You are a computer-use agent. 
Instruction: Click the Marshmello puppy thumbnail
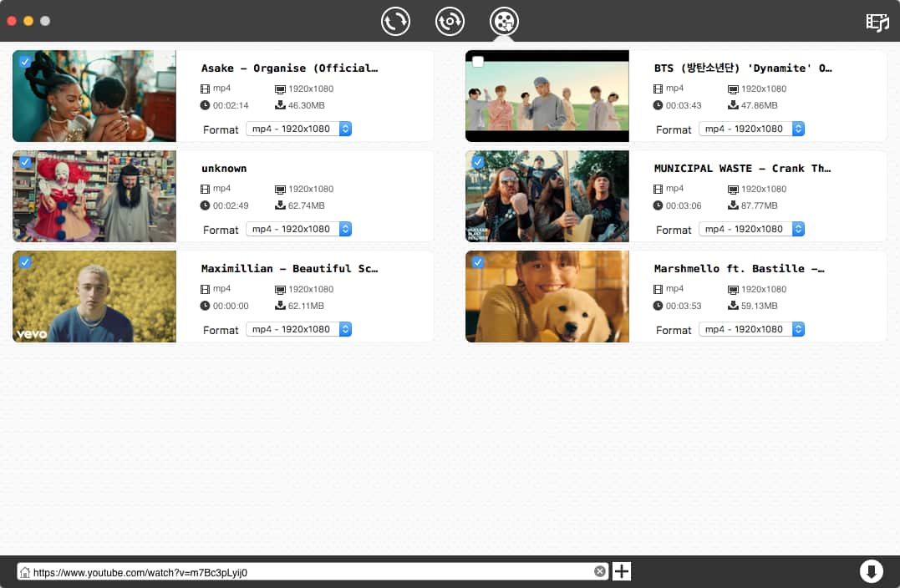coord(547,297)
